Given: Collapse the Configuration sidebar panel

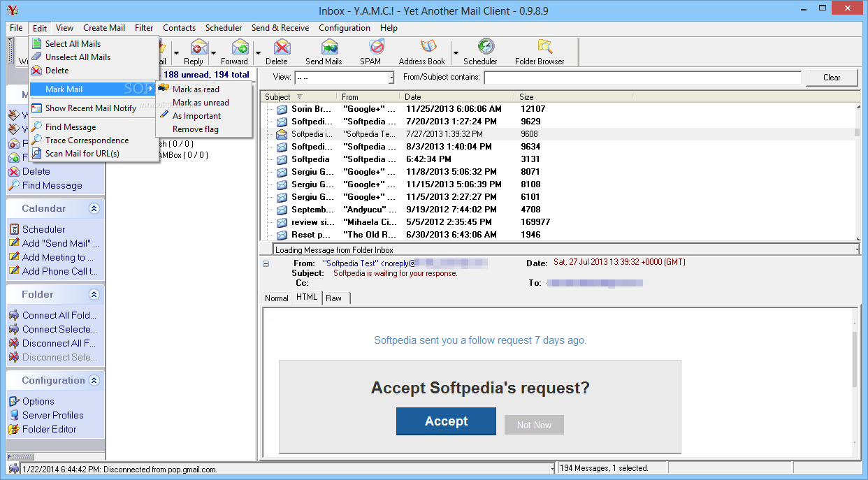Looking at the screenshot, I should pyautogui.click(x=94, y=380).
